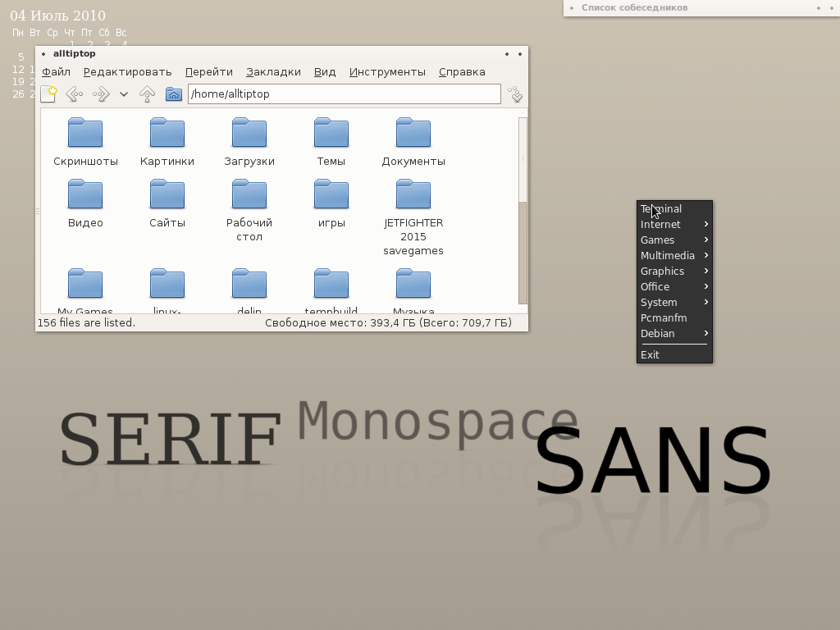Viewport: 840px width, 630px height.
Task: Open the Инструменты menu
Action: coord(387,72)
